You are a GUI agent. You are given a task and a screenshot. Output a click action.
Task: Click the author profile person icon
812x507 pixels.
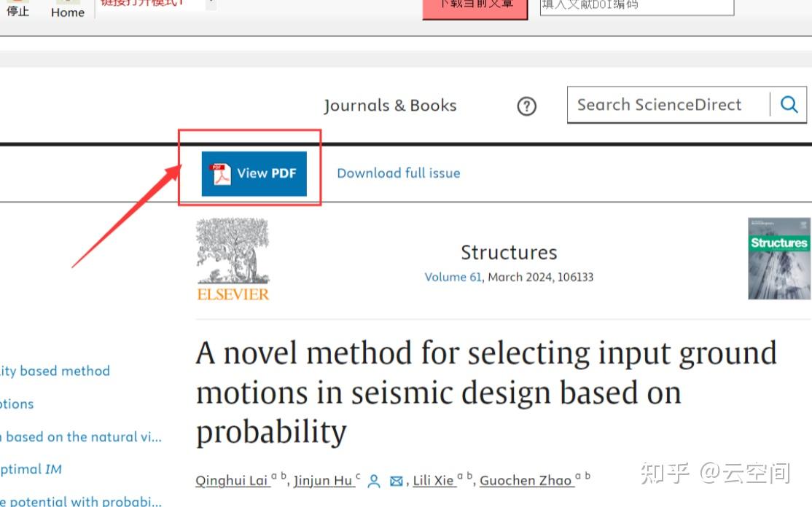pos(374,481)
